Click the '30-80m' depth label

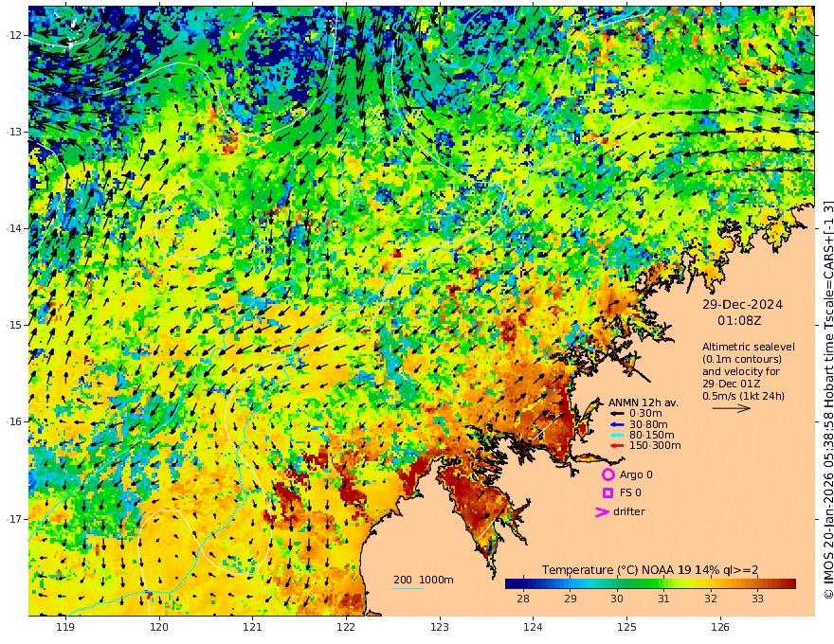648,424
